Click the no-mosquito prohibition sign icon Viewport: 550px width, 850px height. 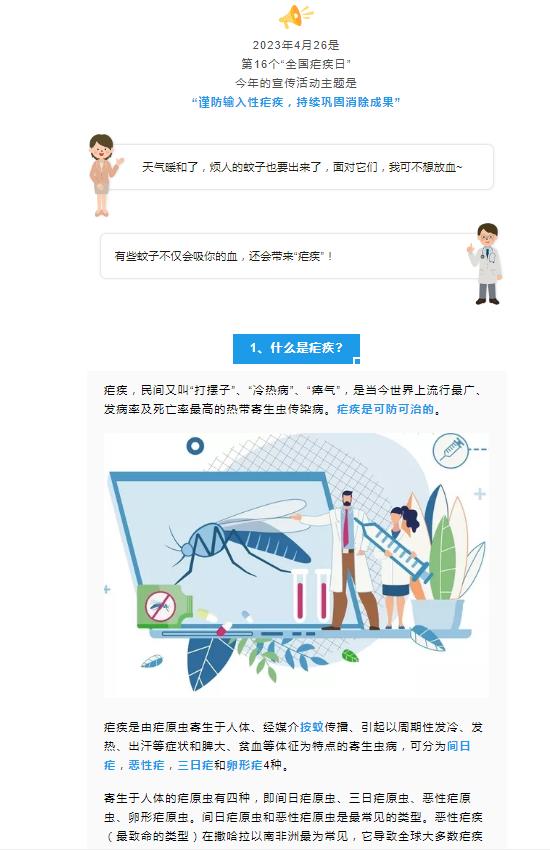pos(160,606)
